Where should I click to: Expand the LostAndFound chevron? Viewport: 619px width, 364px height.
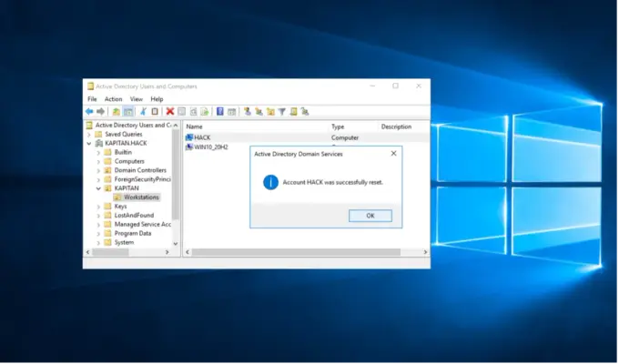pyautogui.click(x=98, y=216)
